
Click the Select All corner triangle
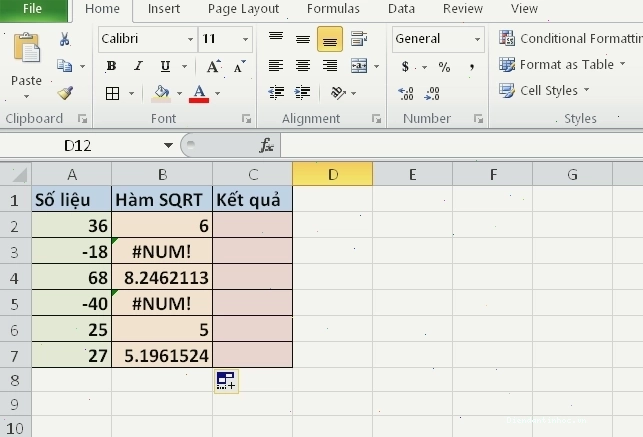click(19, 175)
